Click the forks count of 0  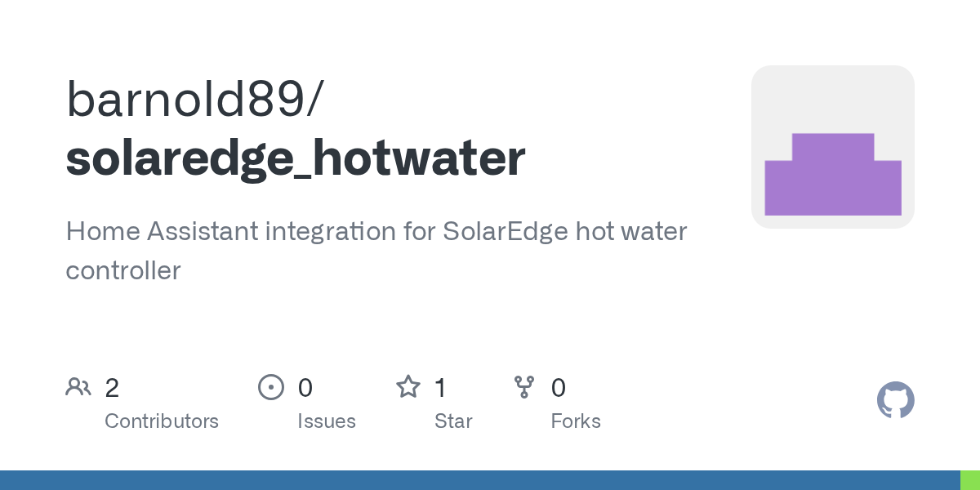click(559, 388)
